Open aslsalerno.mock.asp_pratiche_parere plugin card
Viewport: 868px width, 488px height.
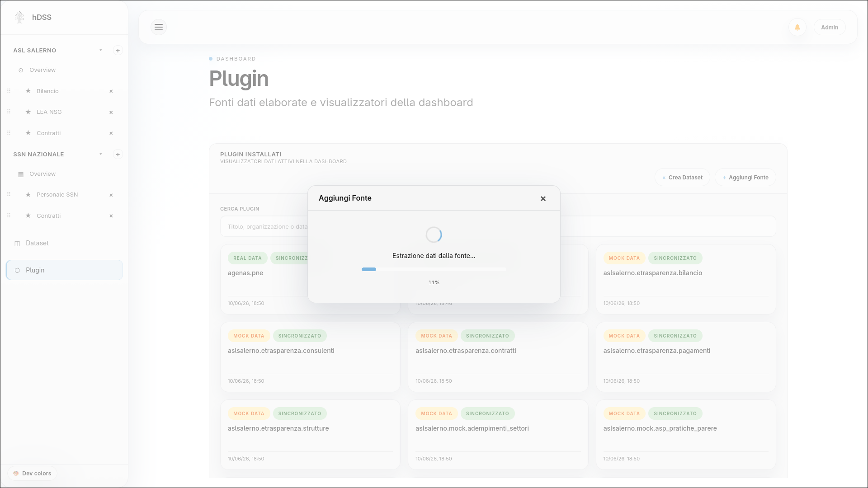[686, 435]
